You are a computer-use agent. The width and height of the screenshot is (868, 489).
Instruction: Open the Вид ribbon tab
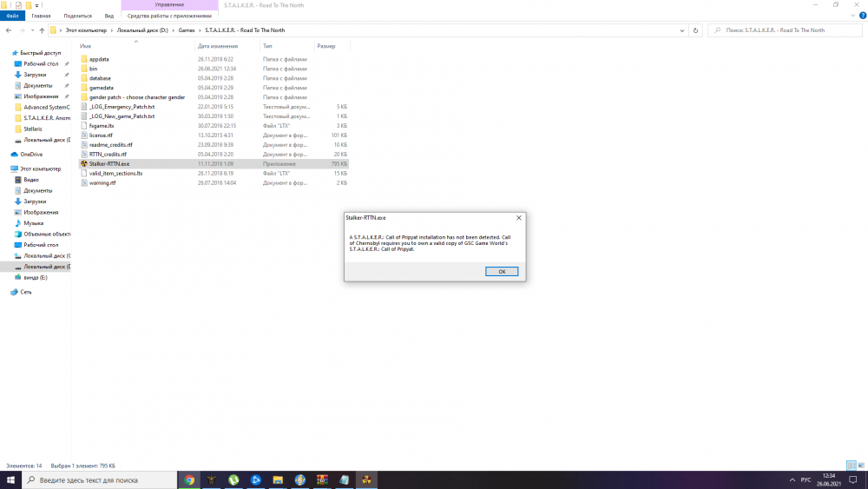coord(109,16)
